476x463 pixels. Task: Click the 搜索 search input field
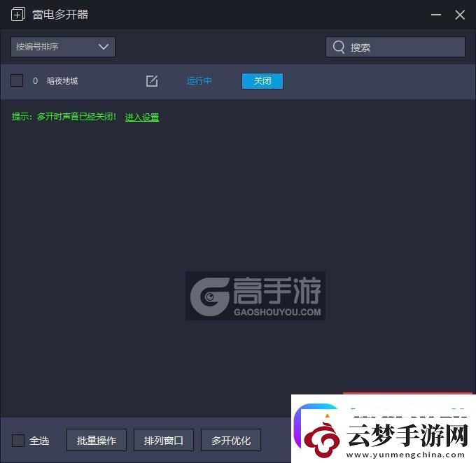click(395, 47)
